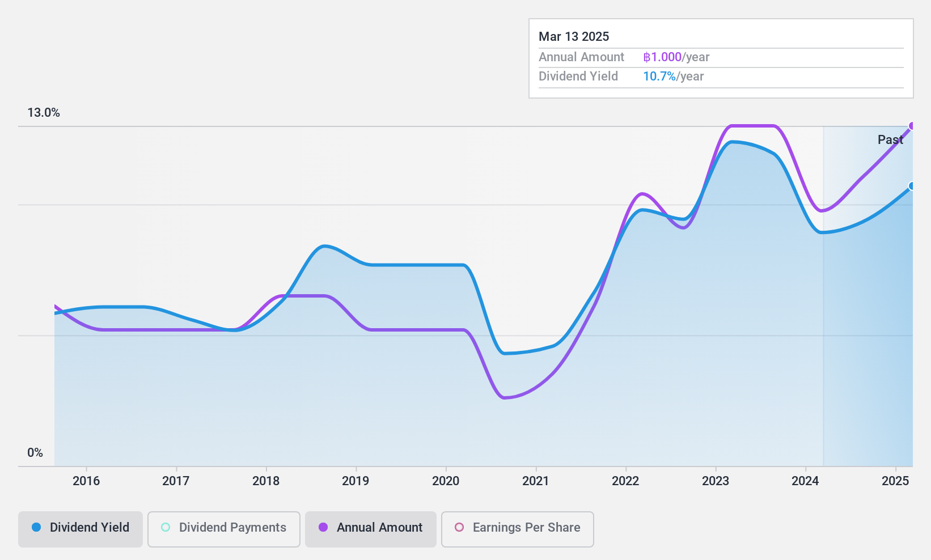Toggle the Annual Amount series
This screenshot has width=931, height=560.
click(371, 529)
